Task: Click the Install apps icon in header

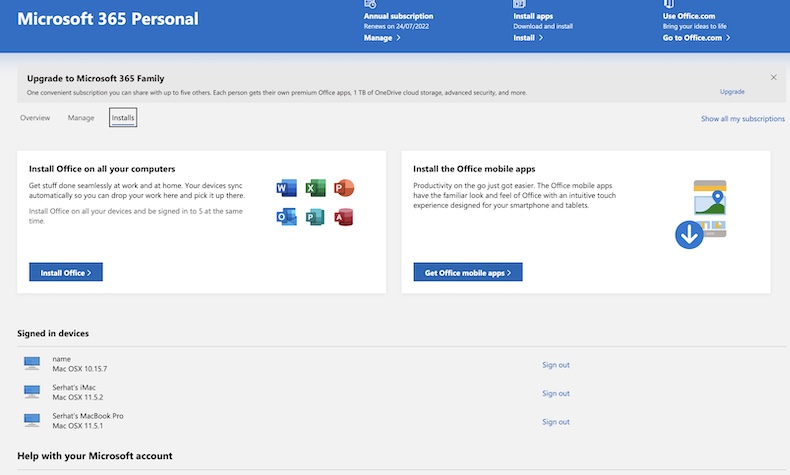Action: pyautogui.click(x=519, y=4)
